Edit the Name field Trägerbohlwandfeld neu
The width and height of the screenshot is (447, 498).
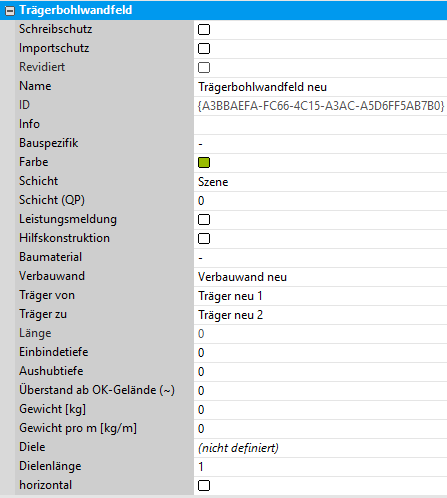[320, 87]
